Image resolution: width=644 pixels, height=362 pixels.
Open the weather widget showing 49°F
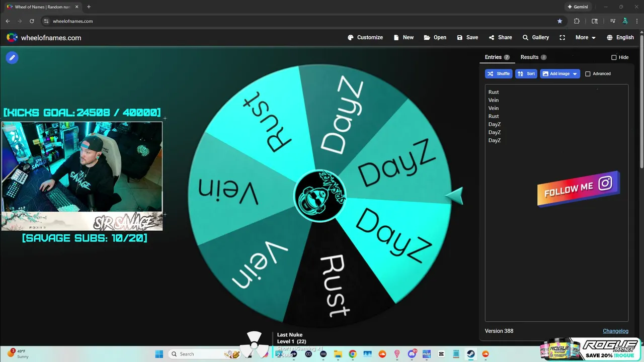[x=18, y=353]
